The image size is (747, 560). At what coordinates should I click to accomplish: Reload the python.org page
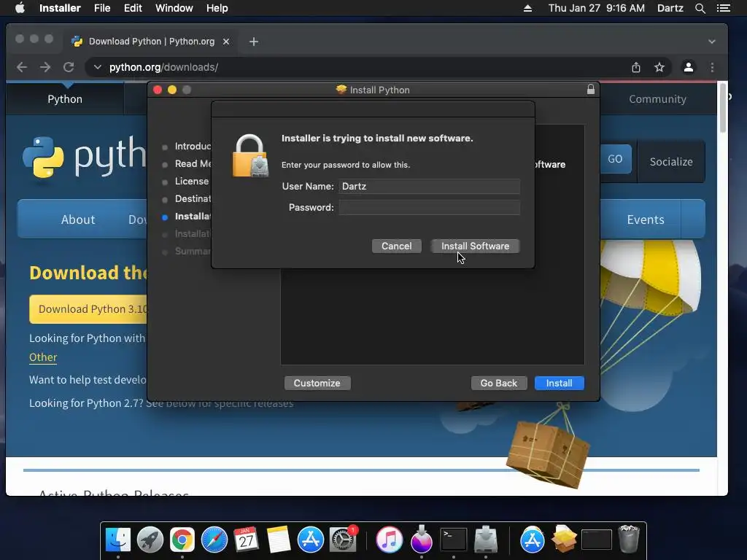(x=69, y=67)
